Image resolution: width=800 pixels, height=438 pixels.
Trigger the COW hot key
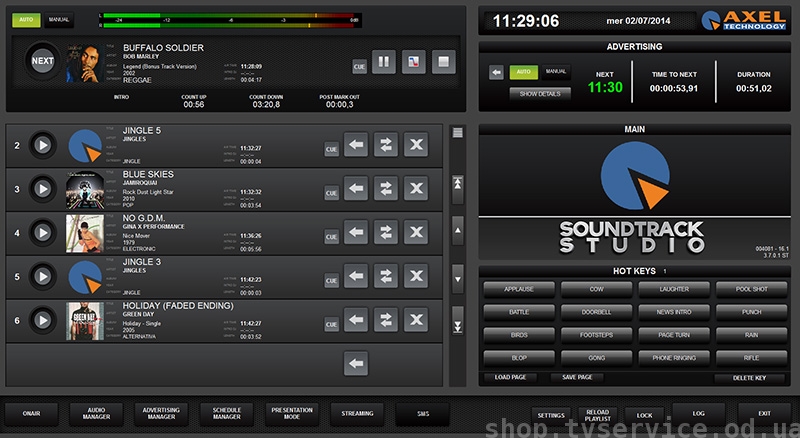(x=596, y=289)
